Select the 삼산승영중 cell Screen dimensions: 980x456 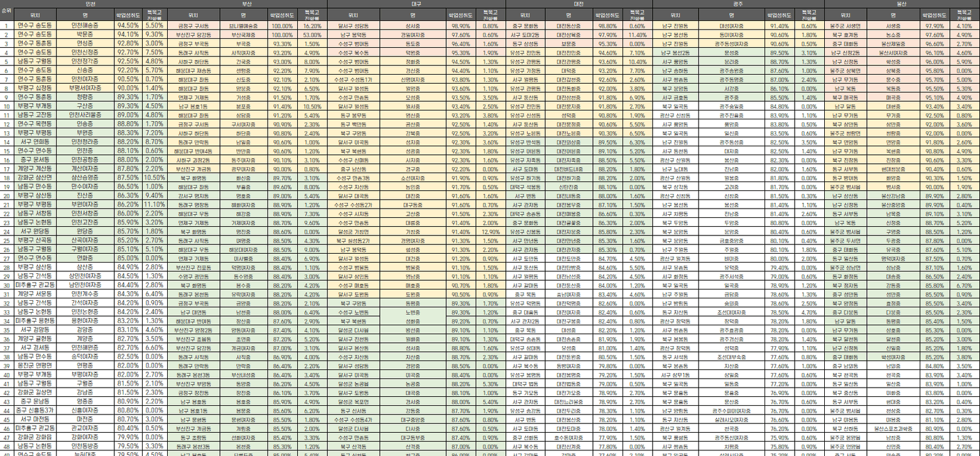point(85,178)
